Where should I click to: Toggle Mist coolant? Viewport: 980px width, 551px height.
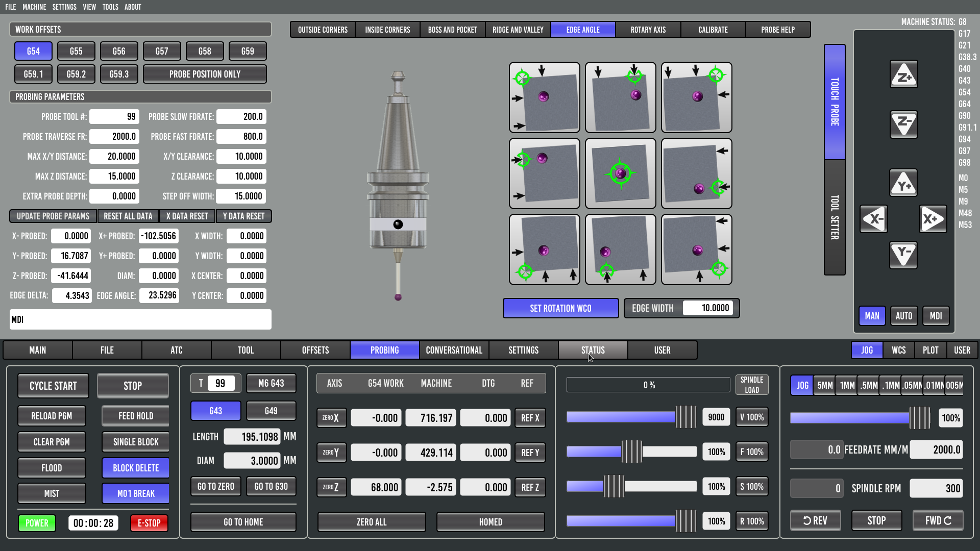coord(52,493)
